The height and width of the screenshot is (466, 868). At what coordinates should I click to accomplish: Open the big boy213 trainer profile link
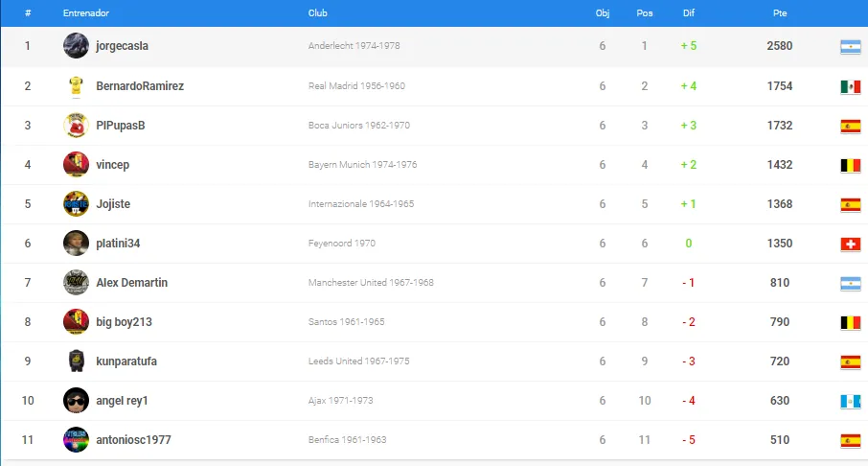click(x=124, y=322)
